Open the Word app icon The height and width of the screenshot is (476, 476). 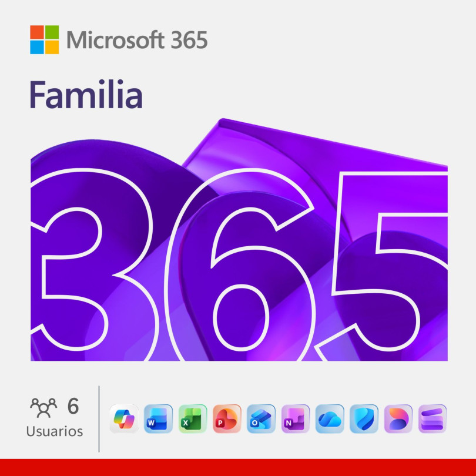[158, 418]
